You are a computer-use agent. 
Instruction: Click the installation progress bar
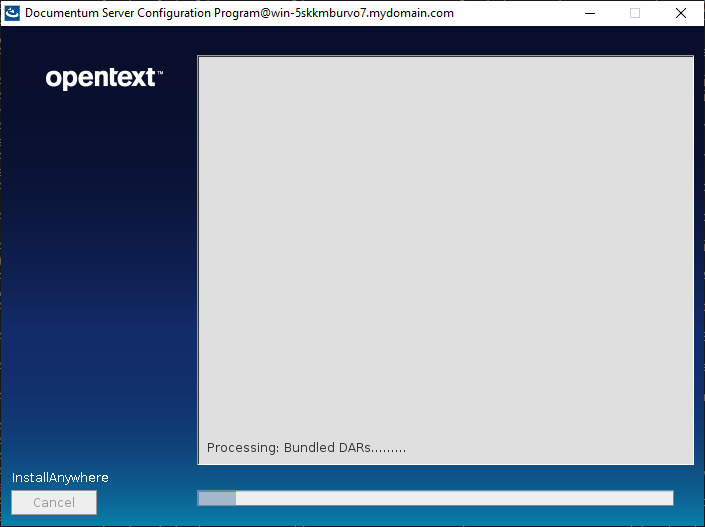(435, 498)
